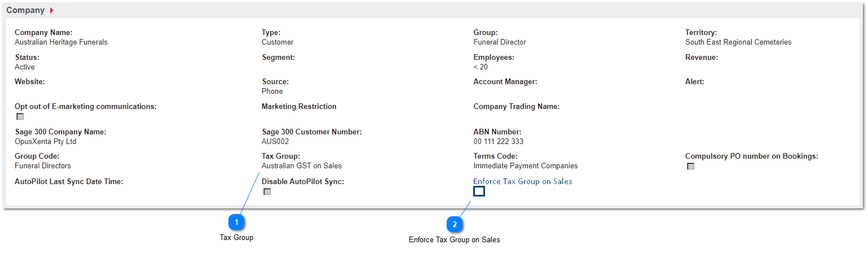Click the Status value Active
This screenshot has height=253, width=868.
point(25,67)
